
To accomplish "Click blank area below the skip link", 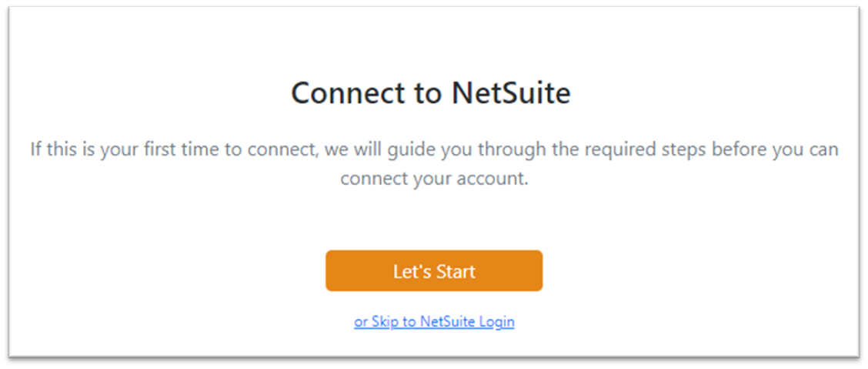I will (434, 344).
